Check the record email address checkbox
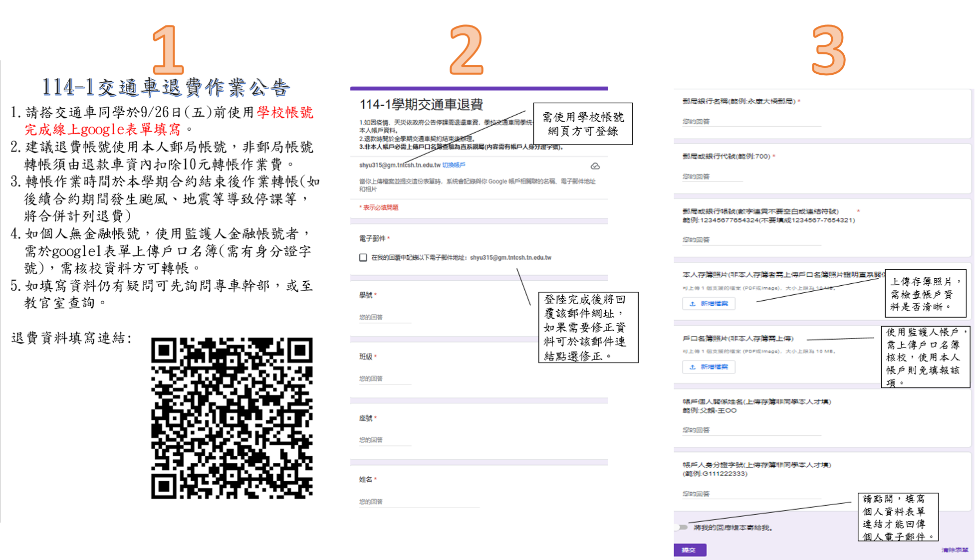975x560 pixels. pos(363,258)
